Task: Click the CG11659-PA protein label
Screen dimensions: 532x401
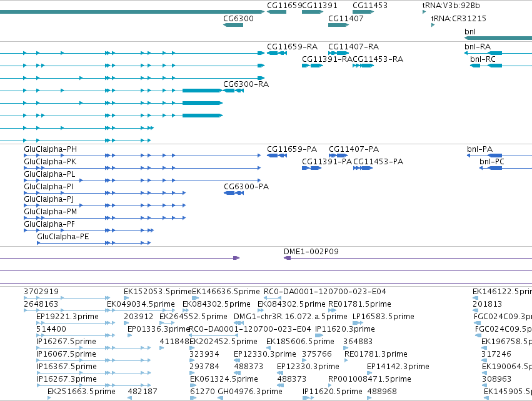Action: 292,149
